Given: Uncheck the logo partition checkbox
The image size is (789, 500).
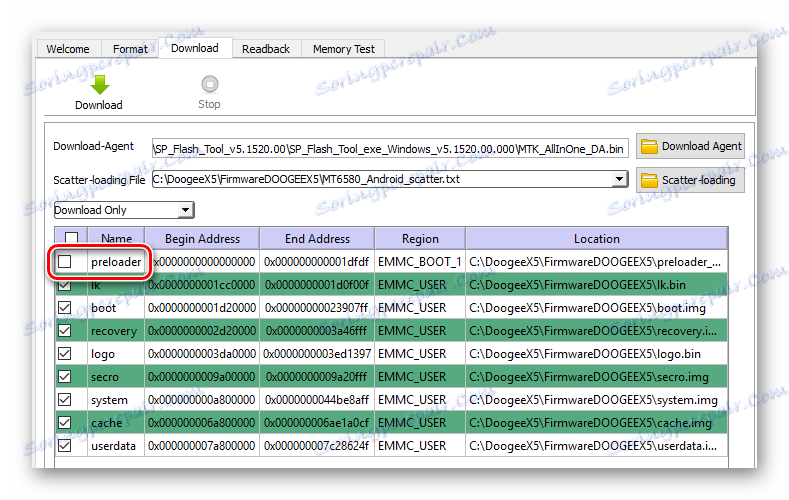Looking at the screenshot, I should 64,354.
